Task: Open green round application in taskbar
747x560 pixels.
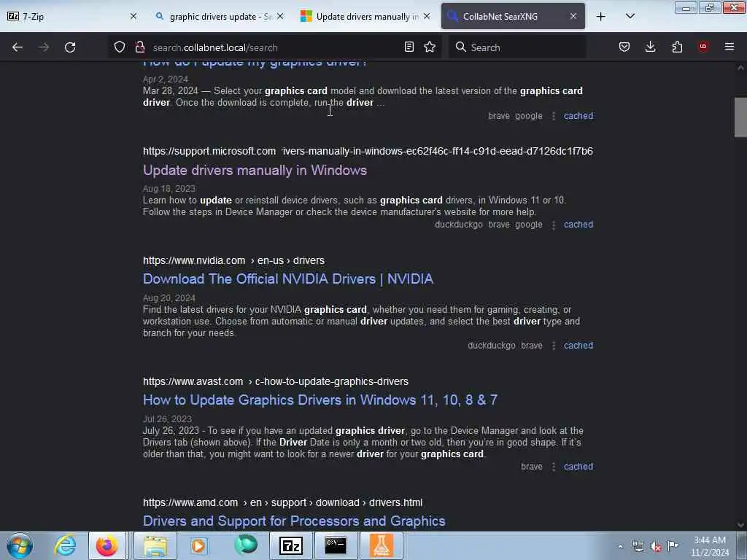Action: pyautogui.click(x=246, y=545)
